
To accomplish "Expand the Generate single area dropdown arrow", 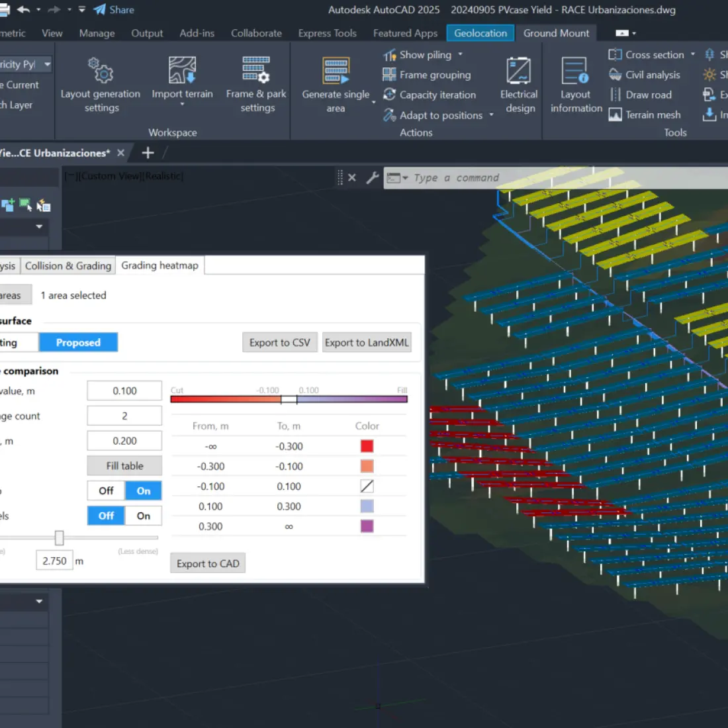I will pyautogui.click(x=374, y=102).
